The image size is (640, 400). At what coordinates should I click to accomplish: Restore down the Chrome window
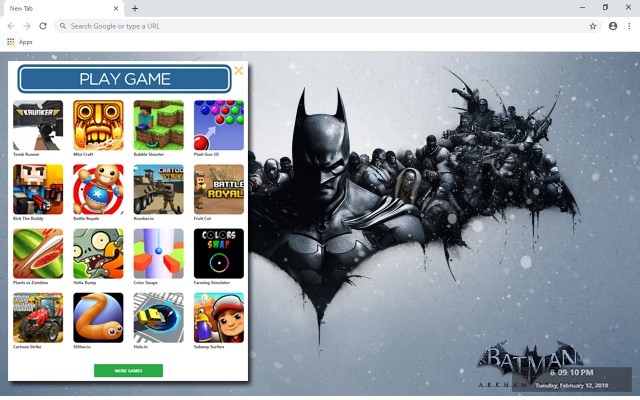pyautogui.click(x=605, y=7)
